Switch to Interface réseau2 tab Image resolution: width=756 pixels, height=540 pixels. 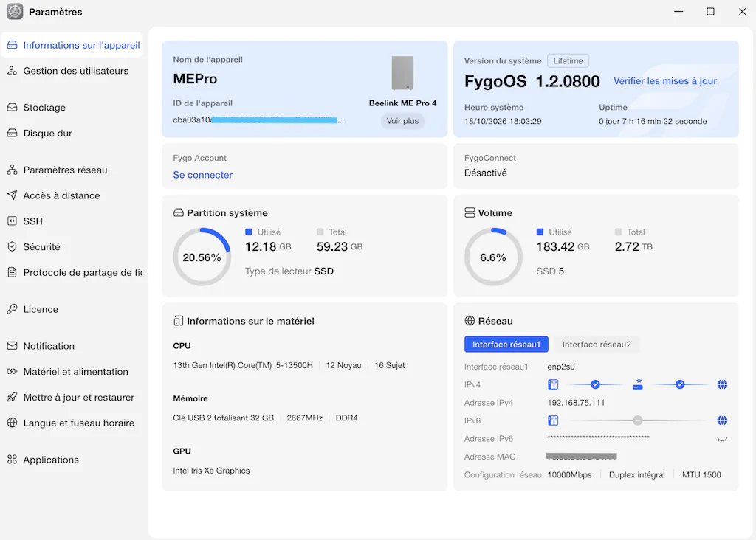597,345
